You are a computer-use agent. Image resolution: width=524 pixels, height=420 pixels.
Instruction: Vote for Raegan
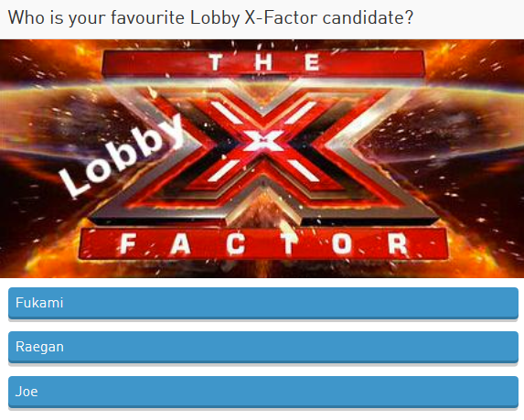point(263,347)
